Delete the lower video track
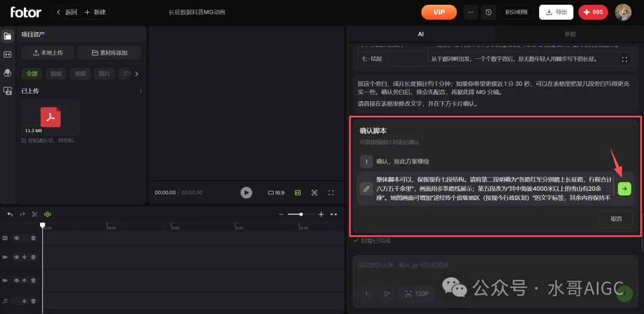 (x=33, y=281)
